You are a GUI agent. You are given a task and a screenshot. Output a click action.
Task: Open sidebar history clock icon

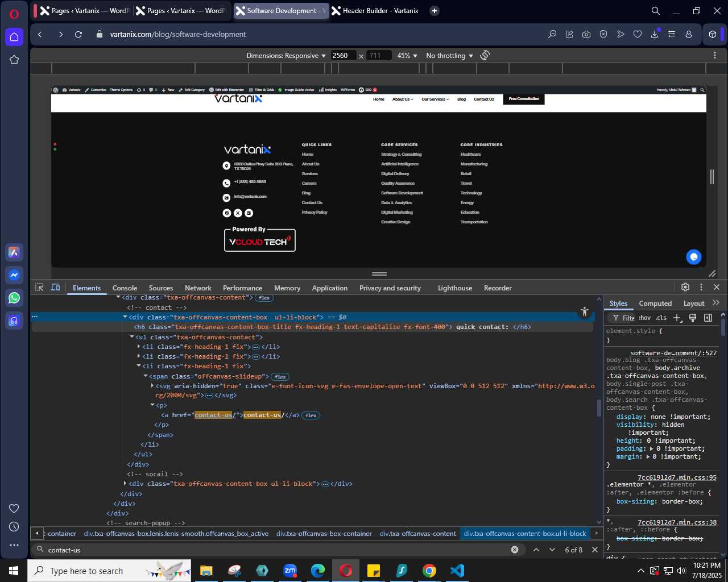pos(14,527)
